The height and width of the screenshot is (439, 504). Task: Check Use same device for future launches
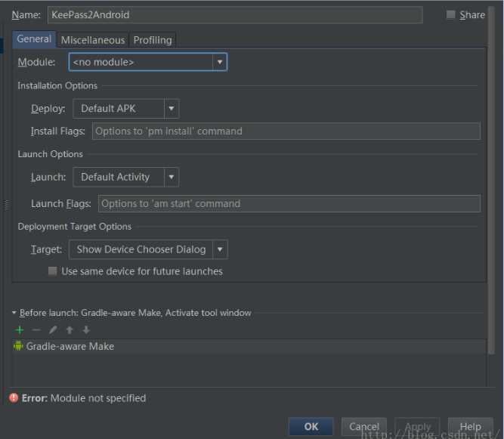pos(52,271)
